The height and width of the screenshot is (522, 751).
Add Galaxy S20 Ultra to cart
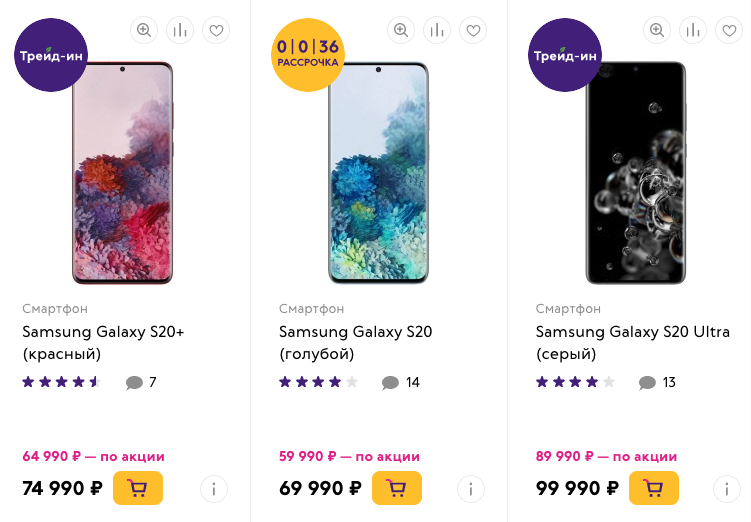click(653, 488)
